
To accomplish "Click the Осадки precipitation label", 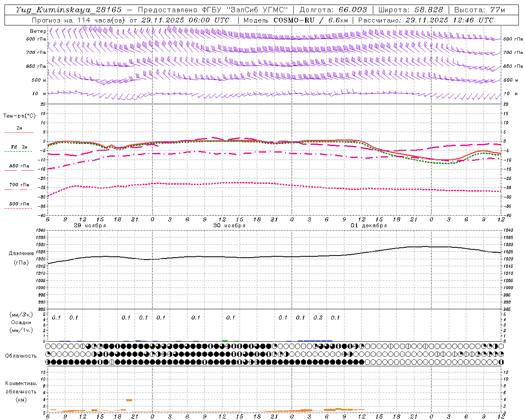I will 21,322.
